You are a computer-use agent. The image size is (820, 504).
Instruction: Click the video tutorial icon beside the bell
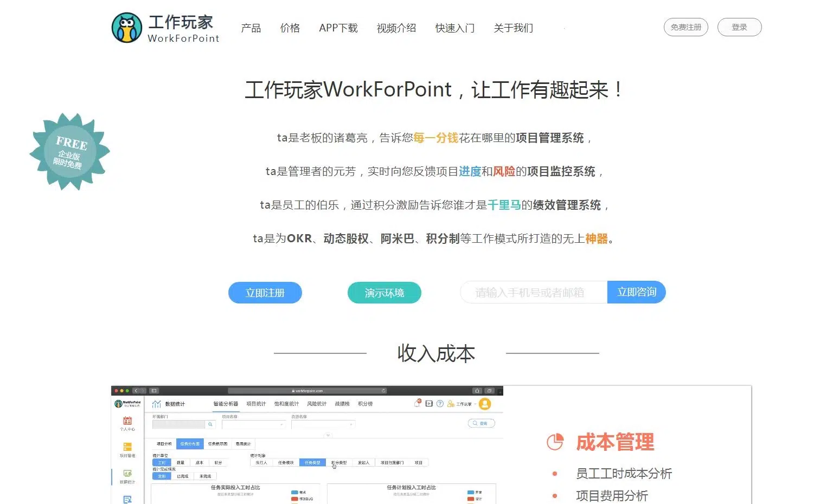coord(429,403)
